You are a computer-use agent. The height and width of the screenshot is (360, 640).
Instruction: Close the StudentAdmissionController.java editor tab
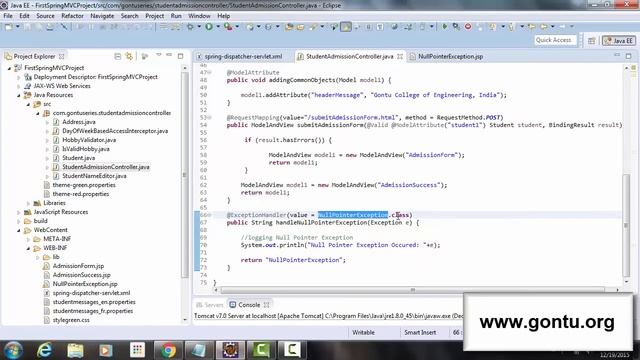point(400,56)
